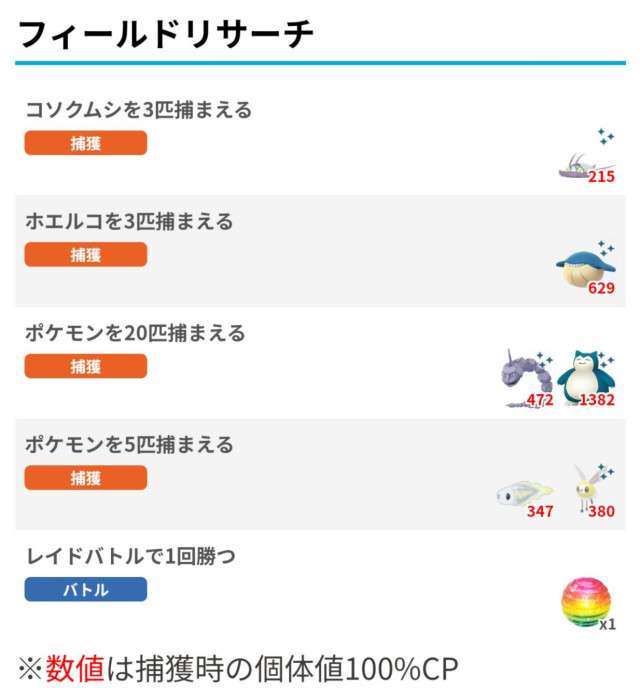Click the blue バトル badge
Viewport: 640px width, 688px height.
point(86,590)
